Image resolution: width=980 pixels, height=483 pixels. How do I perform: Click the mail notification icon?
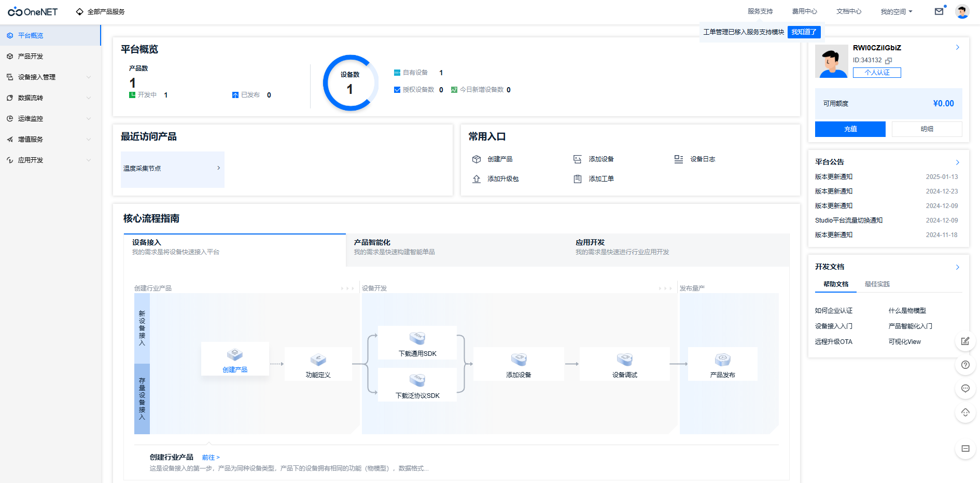click(939, 11)
